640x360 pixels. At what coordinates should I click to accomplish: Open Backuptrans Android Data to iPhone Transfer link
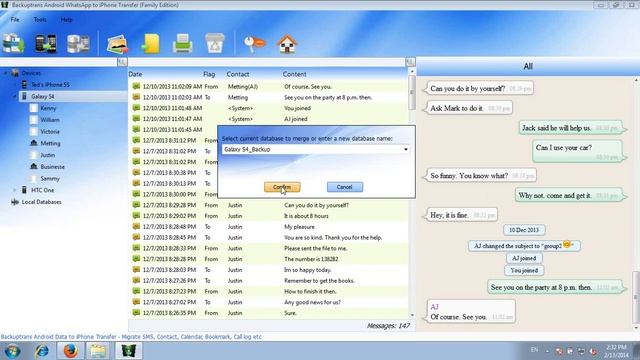[131, 337]
